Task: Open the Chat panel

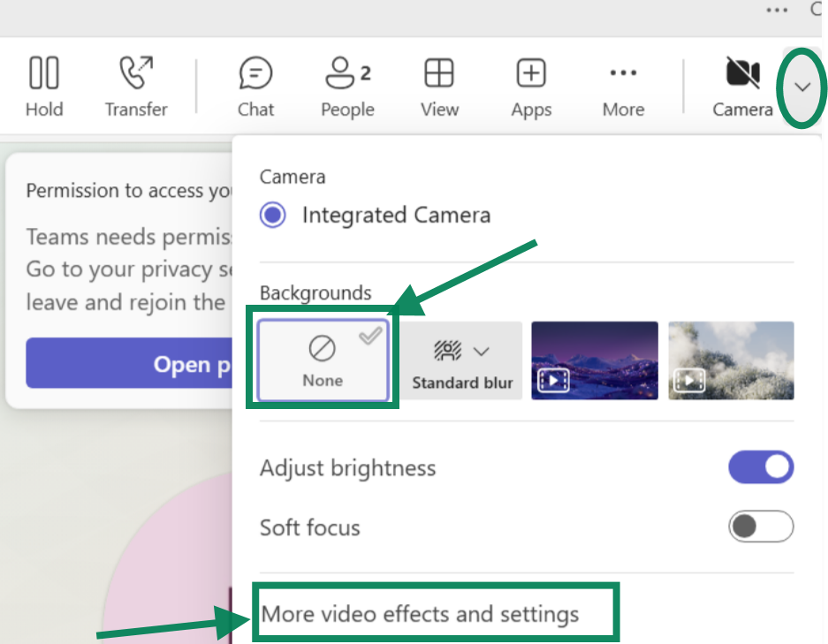Action: click(x=255, y=87)
